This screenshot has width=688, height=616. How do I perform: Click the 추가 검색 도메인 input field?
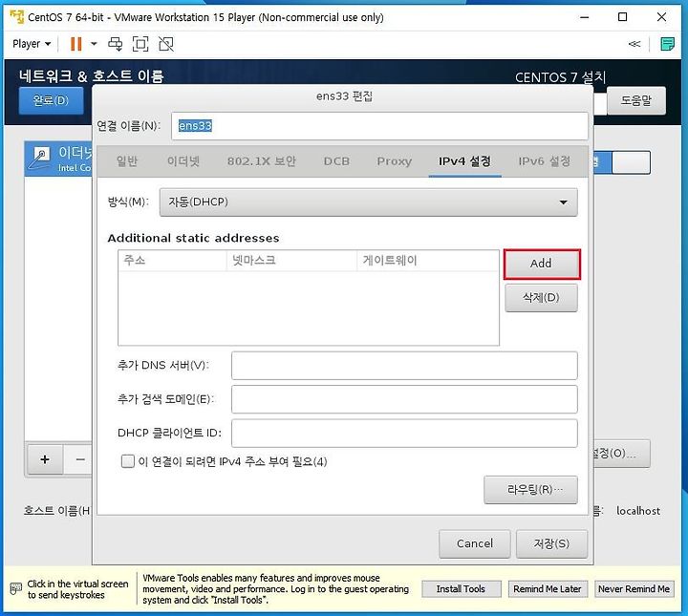pos(404,399)
